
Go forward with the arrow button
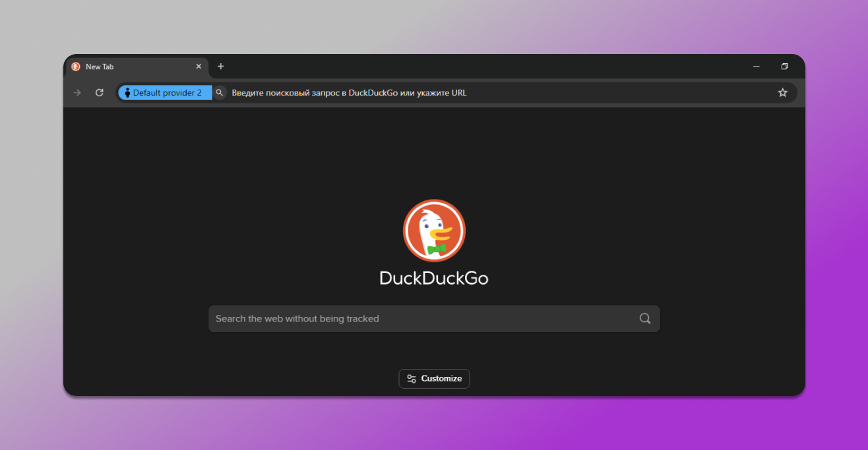coord(77,93)
